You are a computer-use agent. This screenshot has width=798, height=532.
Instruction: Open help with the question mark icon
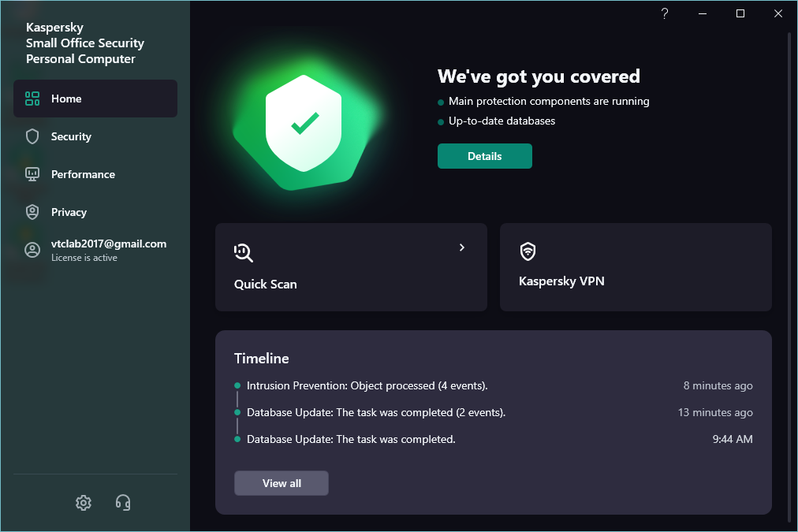665,13
